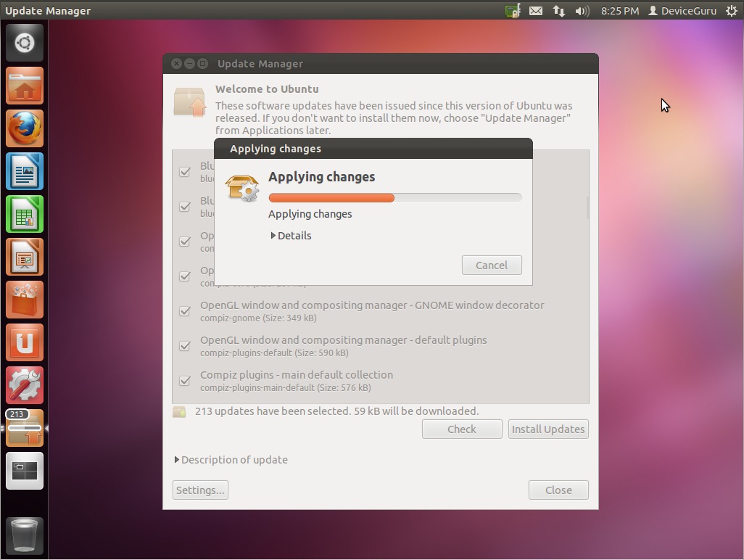The image size is (744, 560).
Task: Toggle the first Op update checkbox
Action: tap(185, 242)
